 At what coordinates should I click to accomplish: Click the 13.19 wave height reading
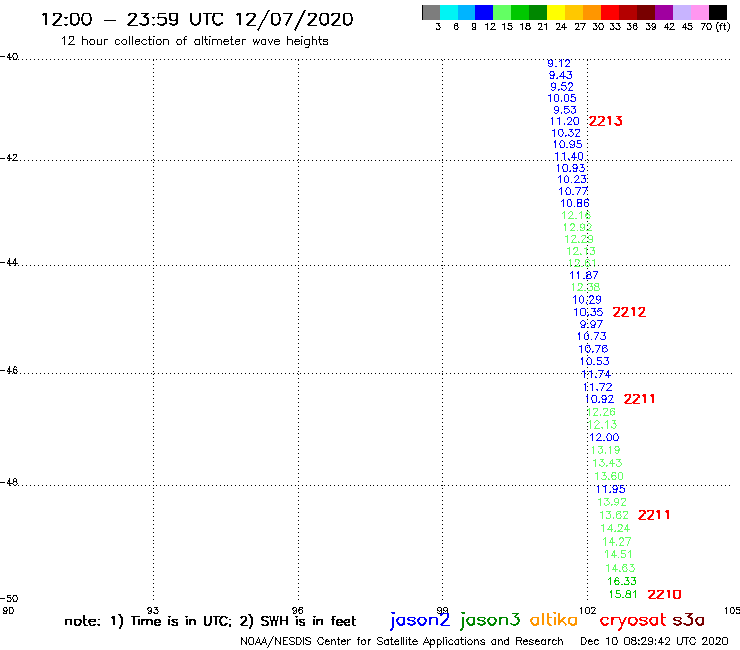tap(605, 450)
